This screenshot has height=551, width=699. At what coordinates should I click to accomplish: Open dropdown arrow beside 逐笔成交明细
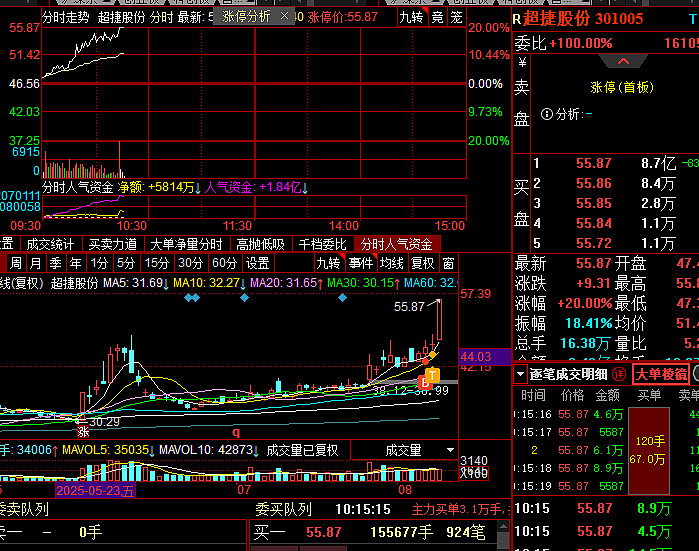coord(520,374)
